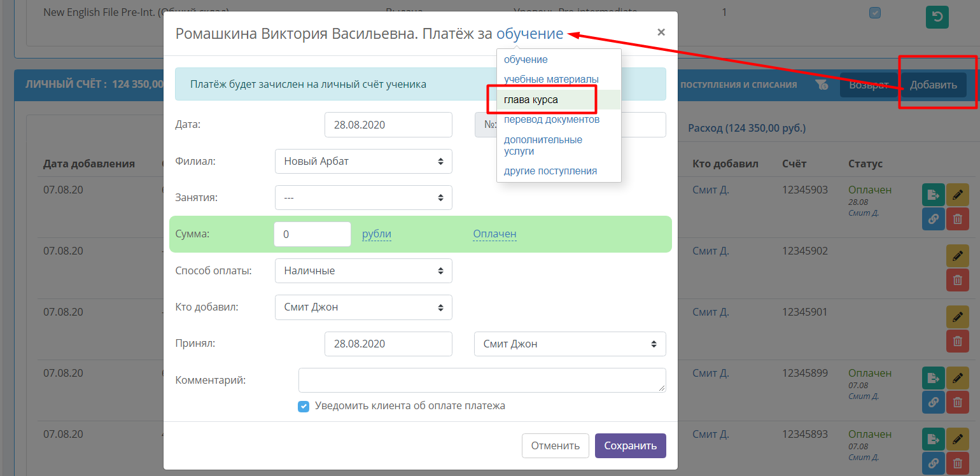Click 'Счёт' column header

pos(794,164)
